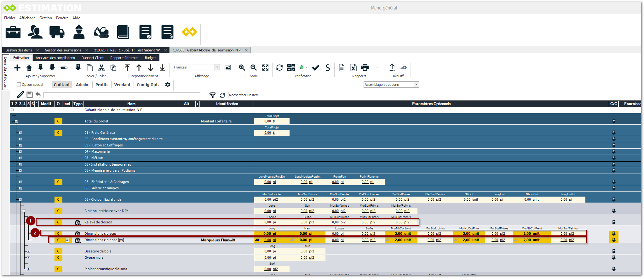Click the dollar sign verification icon
This screenshot has width=644, height=278.
(x=328, y=68)
